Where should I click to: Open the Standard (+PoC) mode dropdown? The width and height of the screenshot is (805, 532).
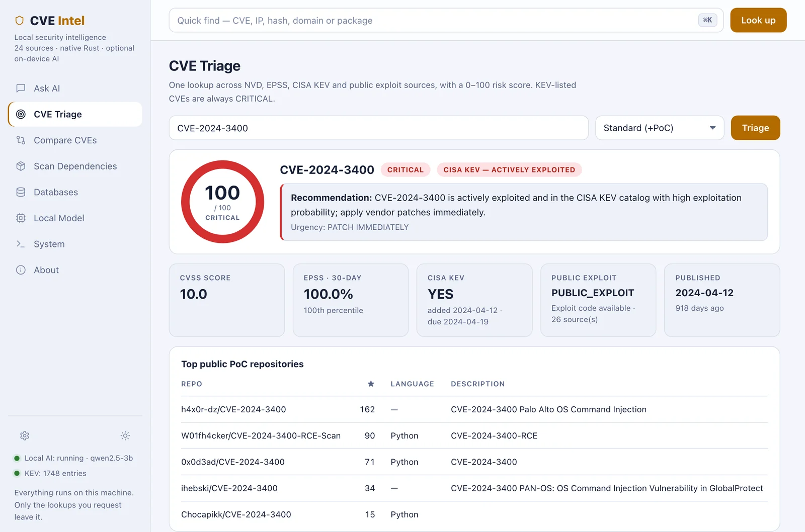click(x=660, y=128)
